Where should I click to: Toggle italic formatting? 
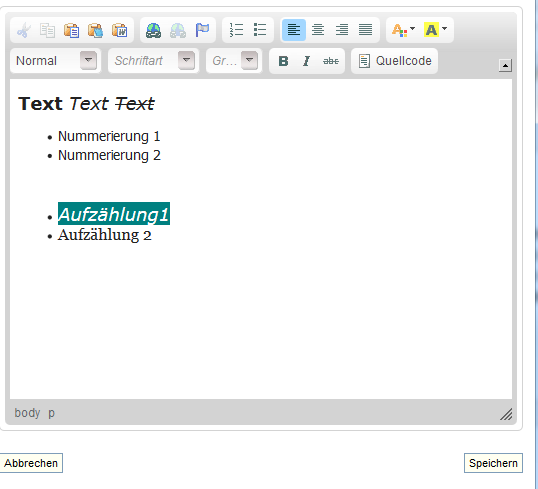click(306, 61)
